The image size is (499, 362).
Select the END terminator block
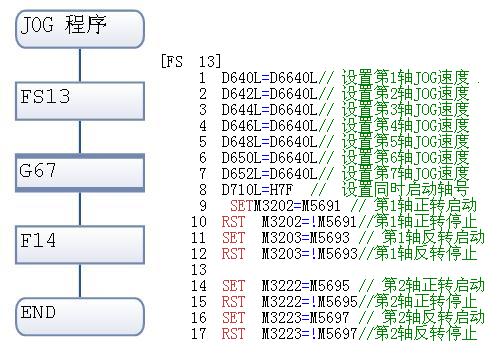tap(80, 316)
